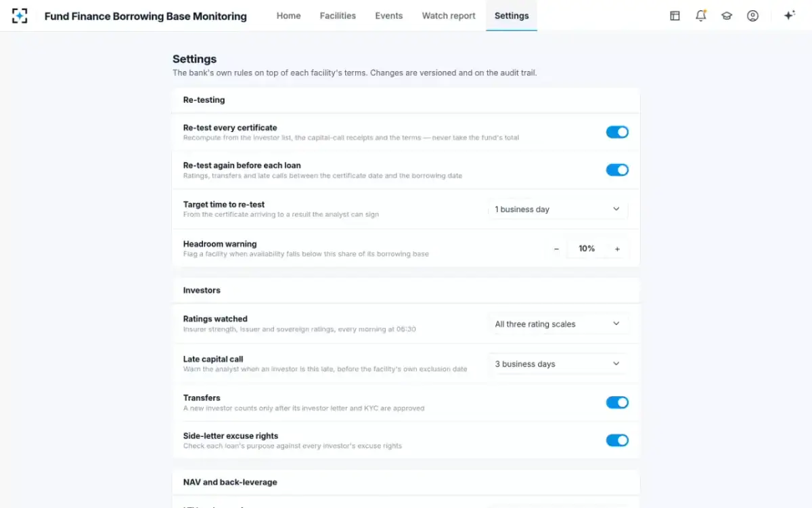Click the Ratings watched label
The width and height of the screenshot is (812, 508).
[x=215, y=319]
